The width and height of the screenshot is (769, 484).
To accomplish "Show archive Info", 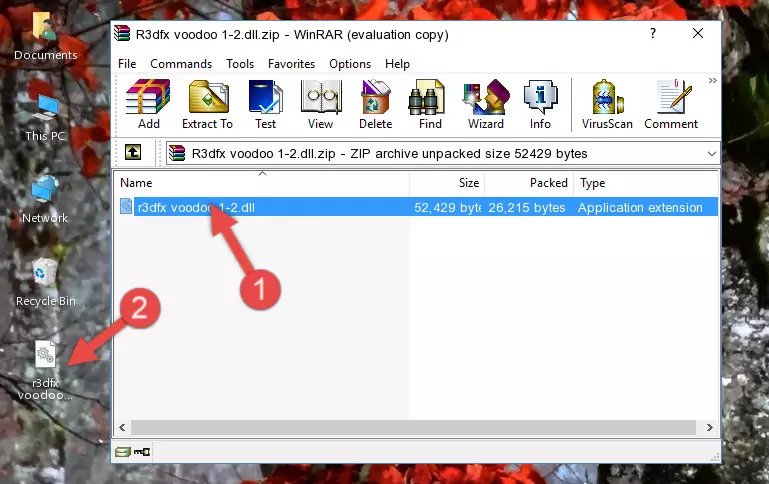I will pos(540,104).
